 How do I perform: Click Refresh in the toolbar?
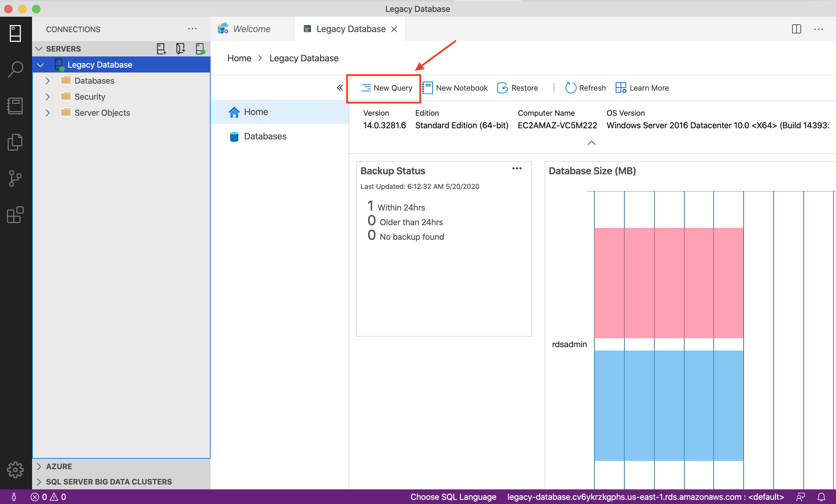[585, 88]
